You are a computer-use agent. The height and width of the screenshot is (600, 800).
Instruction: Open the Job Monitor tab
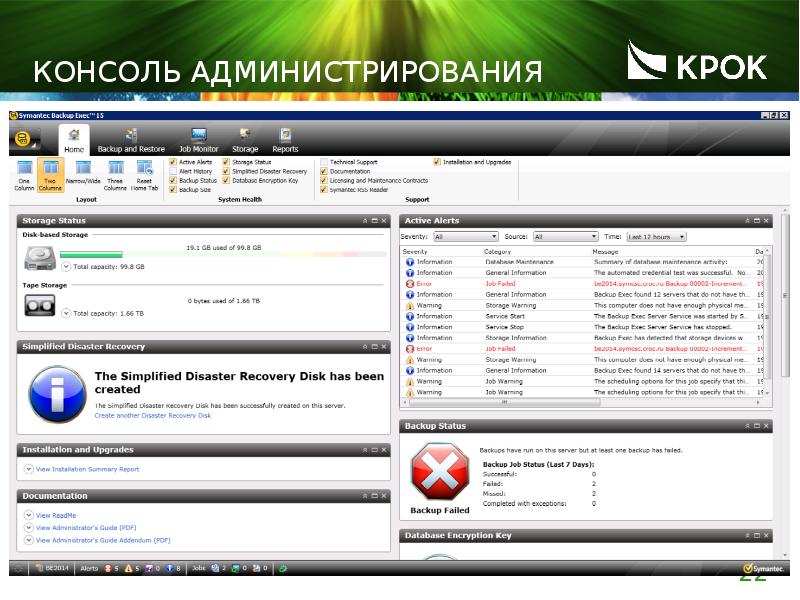click(198, 141)
